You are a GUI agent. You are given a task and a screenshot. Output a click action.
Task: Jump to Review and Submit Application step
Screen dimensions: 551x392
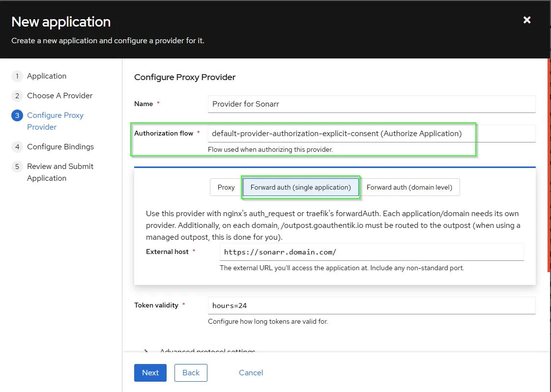coord(60,172)
